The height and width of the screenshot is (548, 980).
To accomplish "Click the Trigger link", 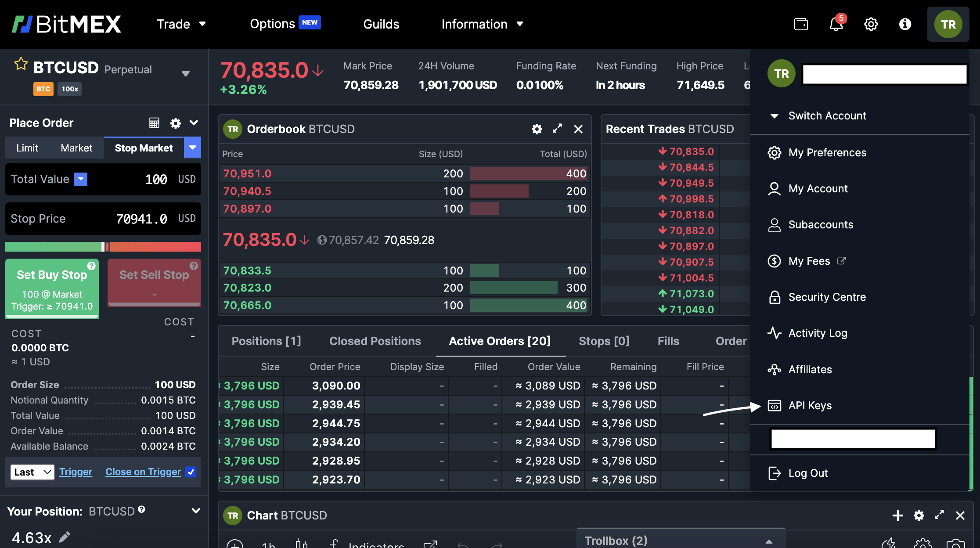I will pos(76,472).
